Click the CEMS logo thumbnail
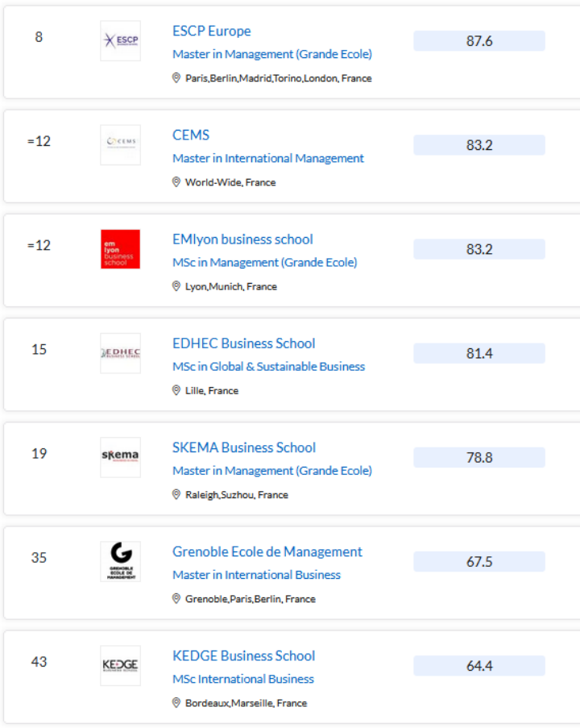 click(120, 145)
